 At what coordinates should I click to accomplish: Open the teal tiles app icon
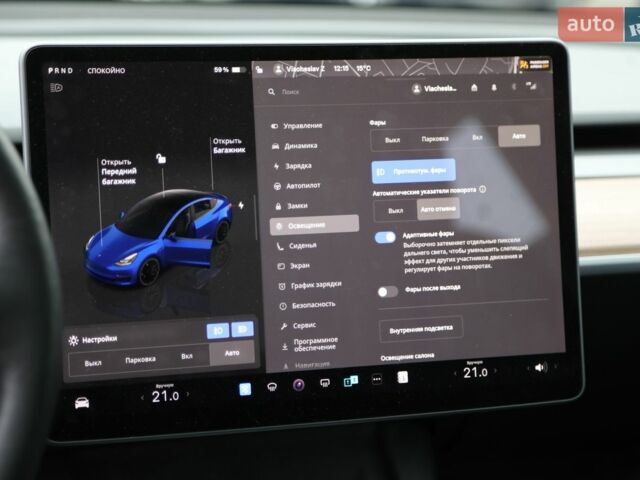[351, 382]
